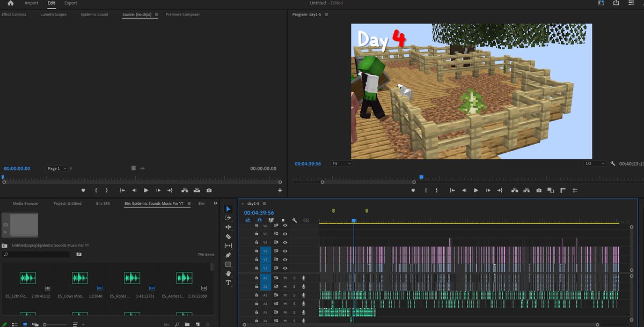Open Program monitor settings wrench
The image size is (644, 327).
click(613, 163)
